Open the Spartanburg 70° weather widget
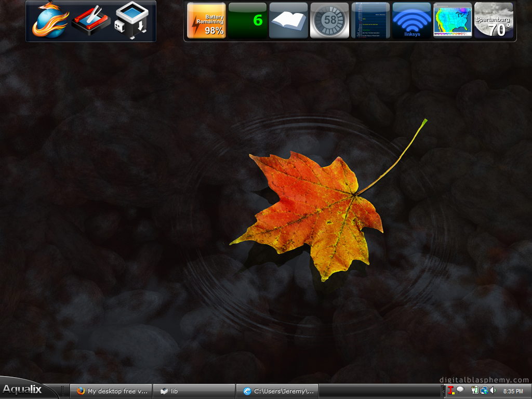This screenshot has width=532, height=399. click(x=494, y=21)
